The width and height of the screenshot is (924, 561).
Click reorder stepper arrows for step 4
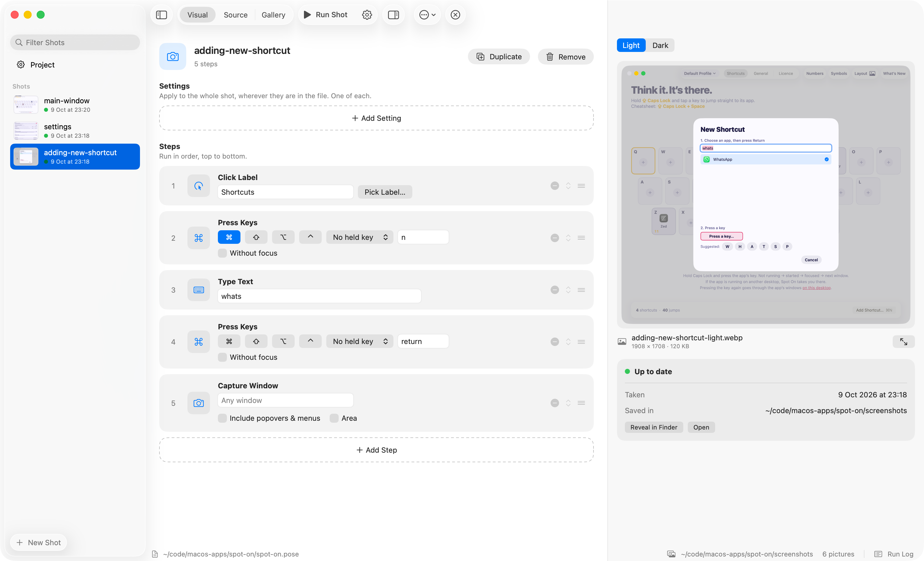[568, 342]
